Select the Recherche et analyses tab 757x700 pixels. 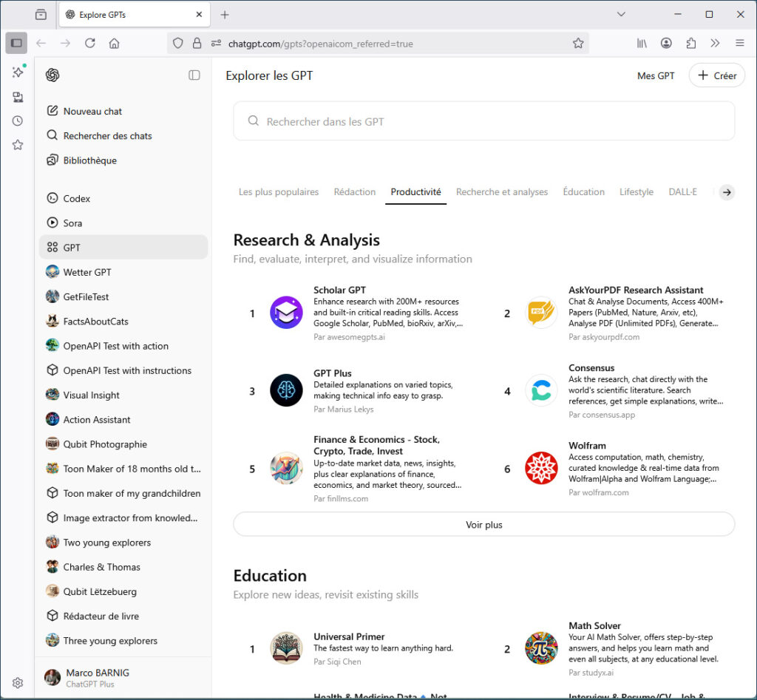[x=502, y=191]
